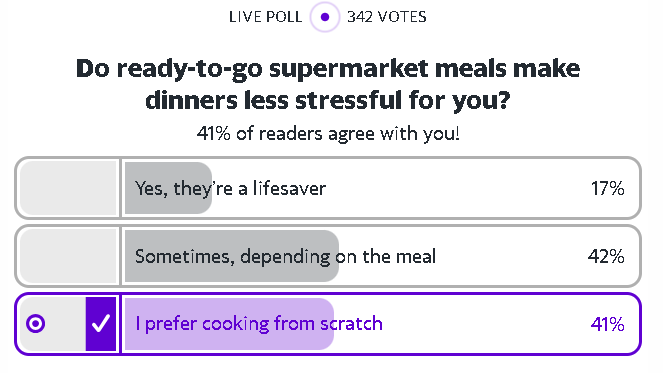Screen dimensions: 663x373
Task: Select 'Sometimes, depending on the meal' option
Action: click(x=328, y=256)
